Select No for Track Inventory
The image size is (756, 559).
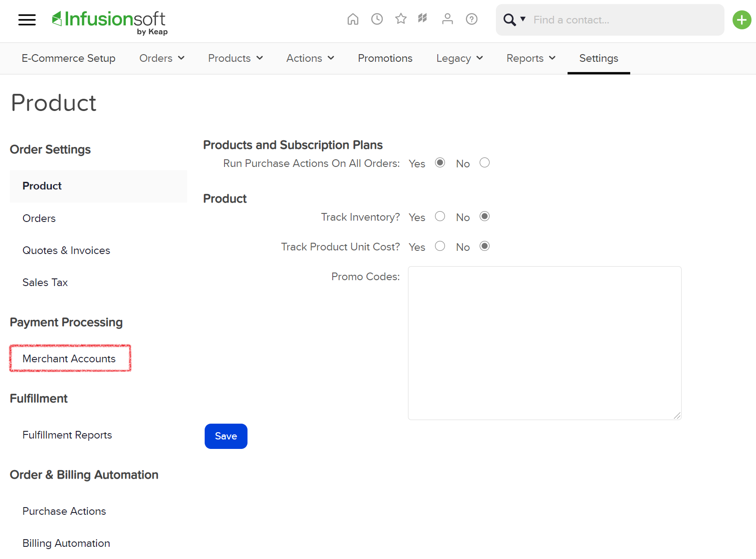tap(485, 216)
